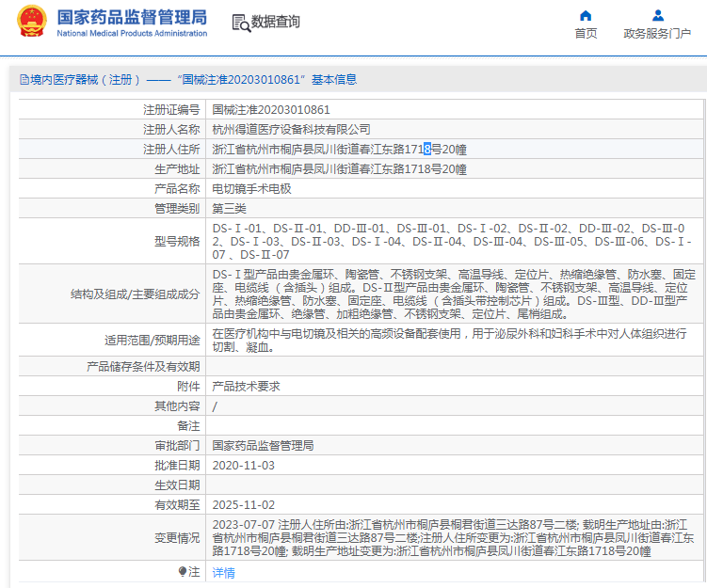
Task: Open 政务服务门户 user icon
Action: pos(658,16)
